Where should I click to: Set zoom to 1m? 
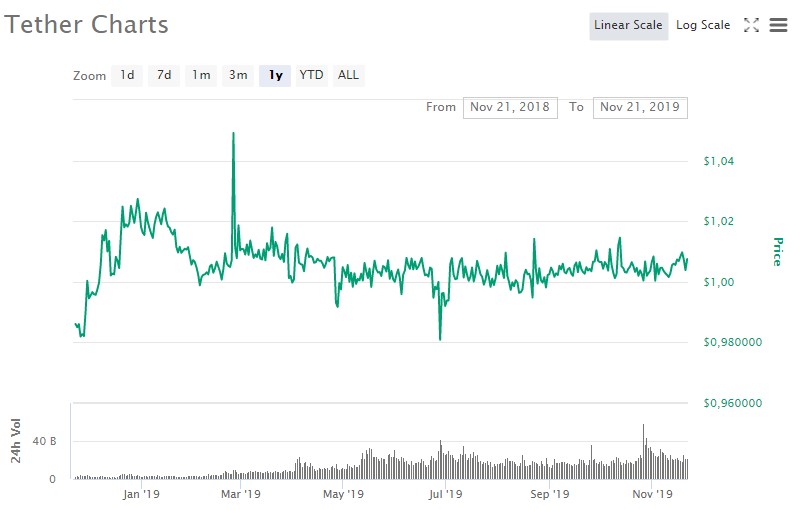click(x=201, y=75)
